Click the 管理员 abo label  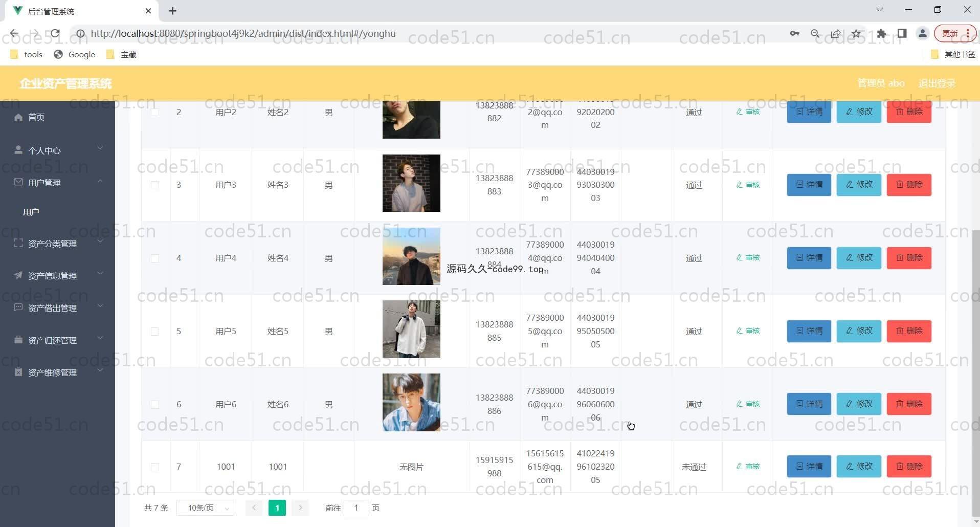tap(881, 83)
